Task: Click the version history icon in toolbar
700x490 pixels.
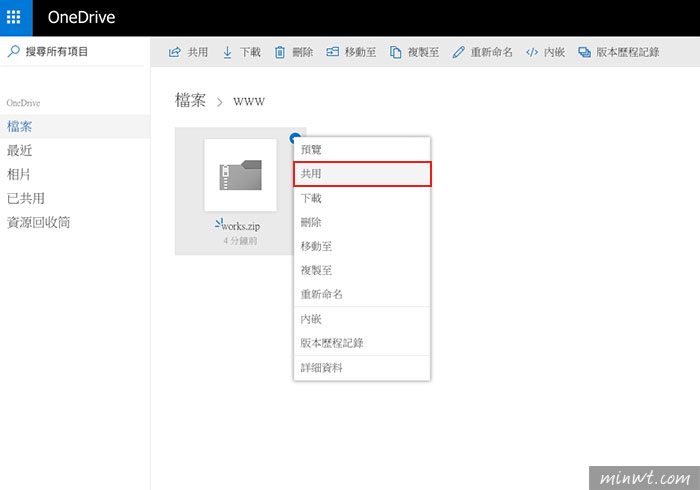Action: pos(584,52)
